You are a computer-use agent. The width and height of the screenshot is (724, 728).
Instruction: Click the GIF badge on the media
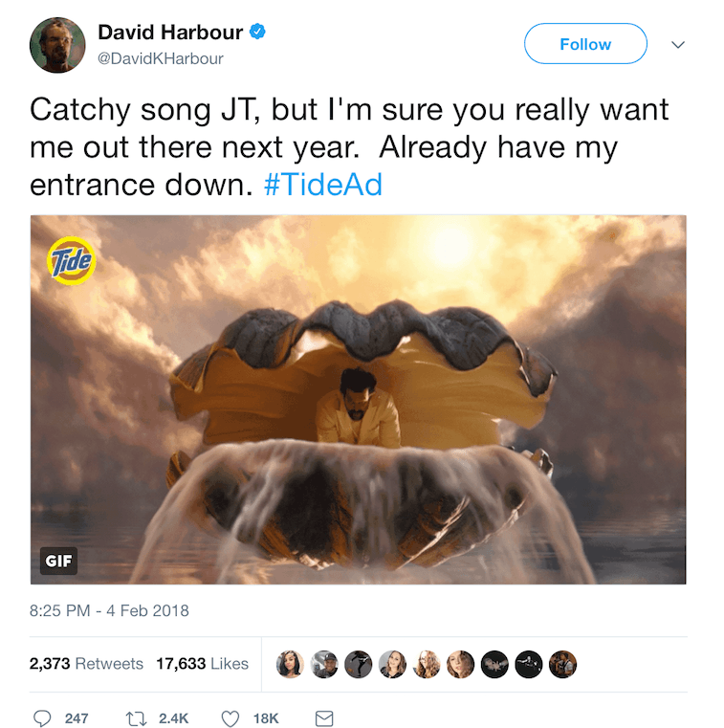click(58, 561)
